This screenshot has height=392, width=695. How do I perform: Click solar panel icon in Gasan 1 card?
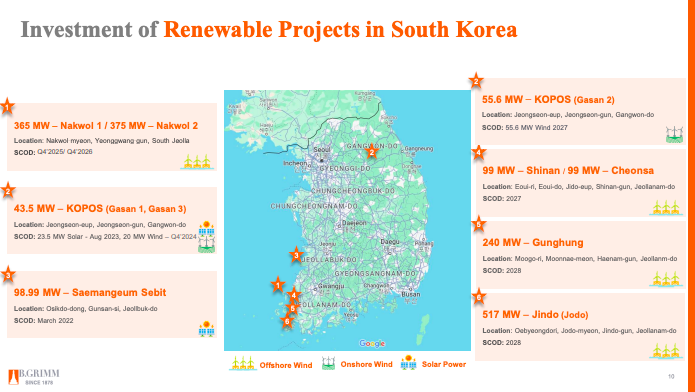(207, 229)
